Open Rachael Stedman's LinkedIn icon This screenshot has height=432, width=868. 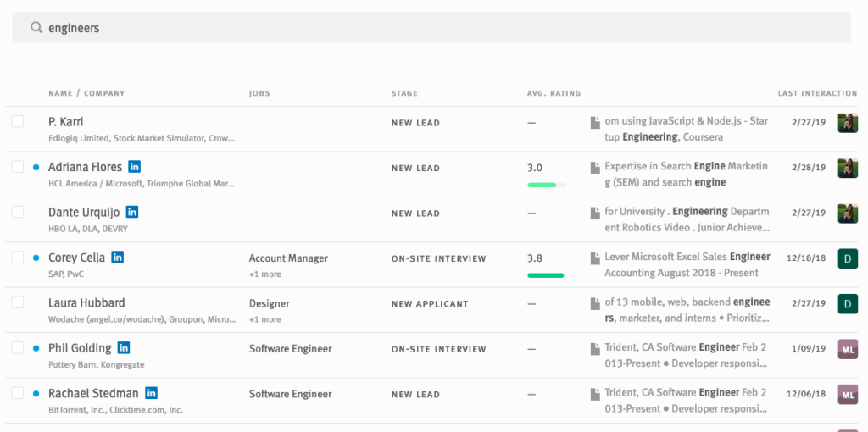click(151, 393)
